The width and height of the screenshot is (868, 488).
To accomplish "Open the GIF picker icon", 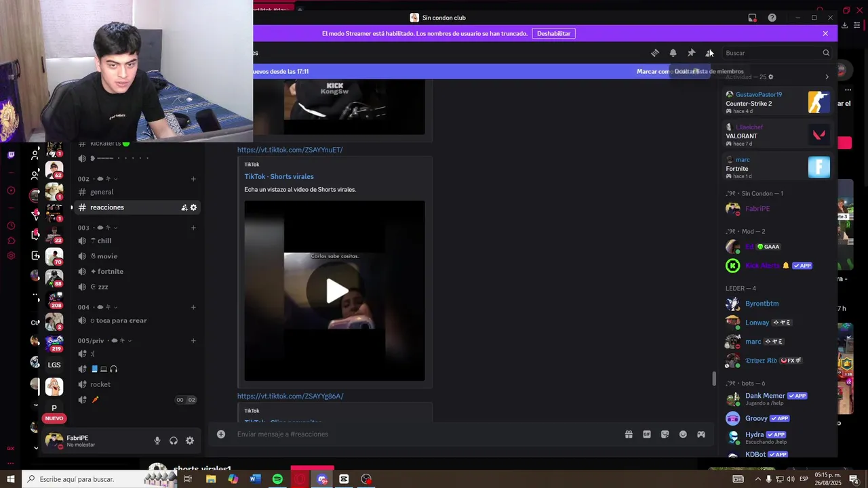I will point(647,434).
